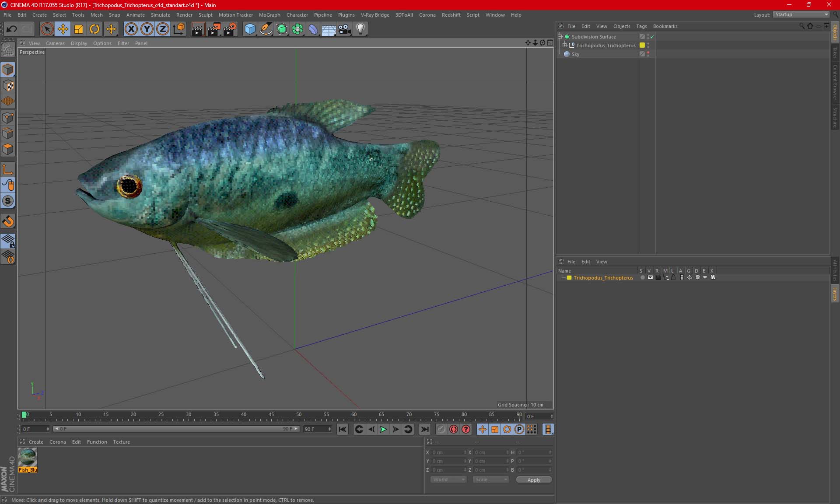Screen dimensions: 840x504
Task: Click the timeline ruler at frame 45
Action: (x=271, y=415)
